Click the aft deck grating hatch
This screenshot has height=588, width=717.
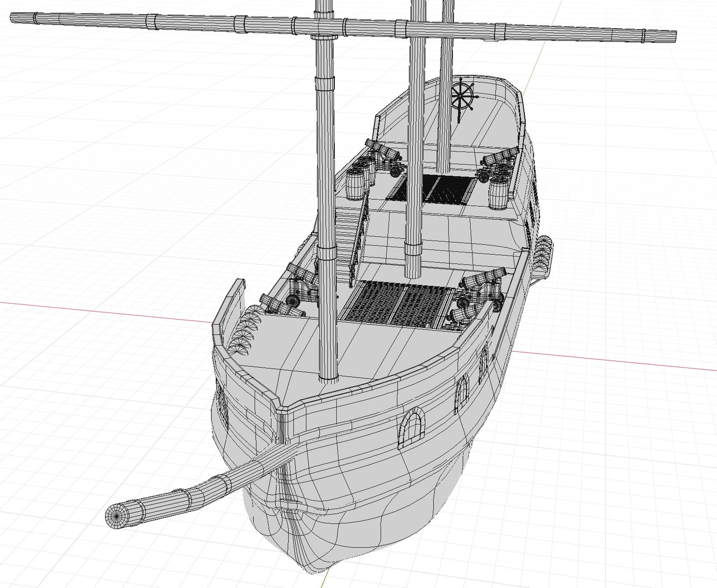433,189
